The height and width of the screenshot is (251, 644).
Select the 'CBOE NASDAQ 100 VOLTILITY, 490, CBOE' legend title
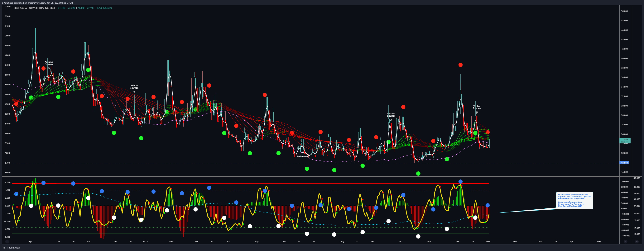[x=35, y=8]
